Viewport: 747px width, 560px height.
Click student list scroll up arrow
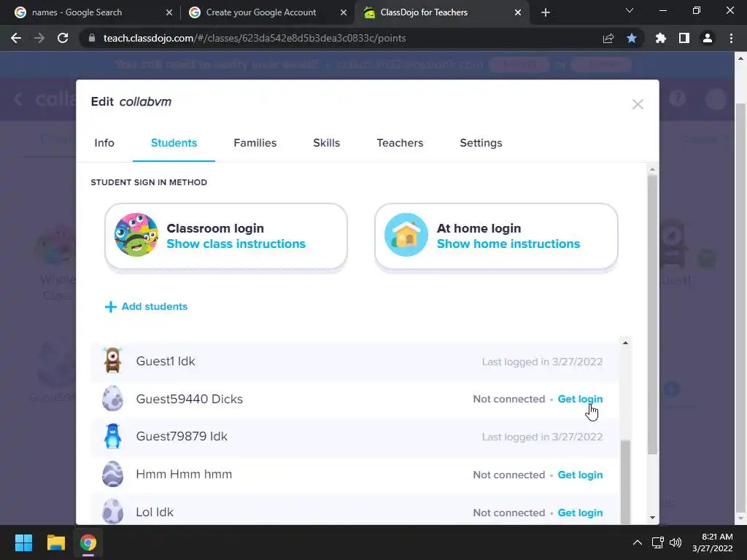[x=625, y=343]
